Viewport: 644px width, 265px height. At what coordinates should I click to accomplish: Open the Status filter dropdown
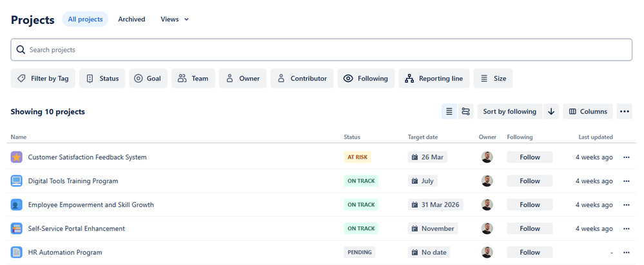tap(102, 79)
